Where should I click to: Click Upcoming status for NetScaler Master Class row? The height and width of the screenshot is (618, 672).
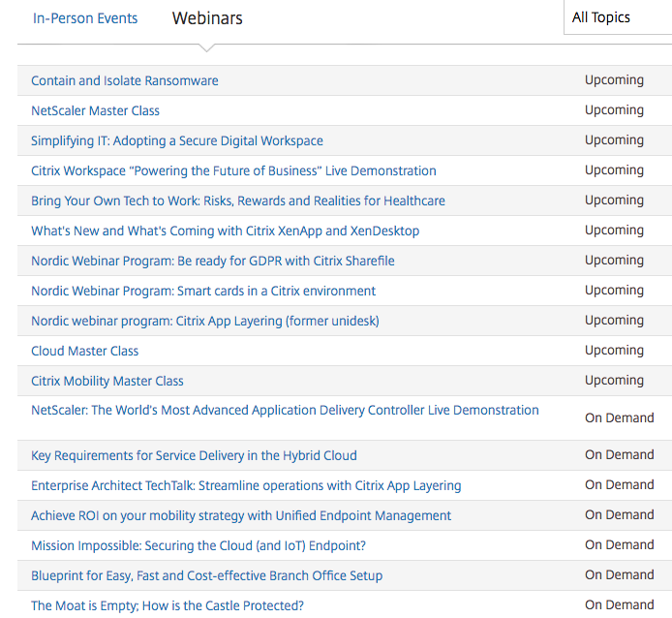(x=614, y=110)
